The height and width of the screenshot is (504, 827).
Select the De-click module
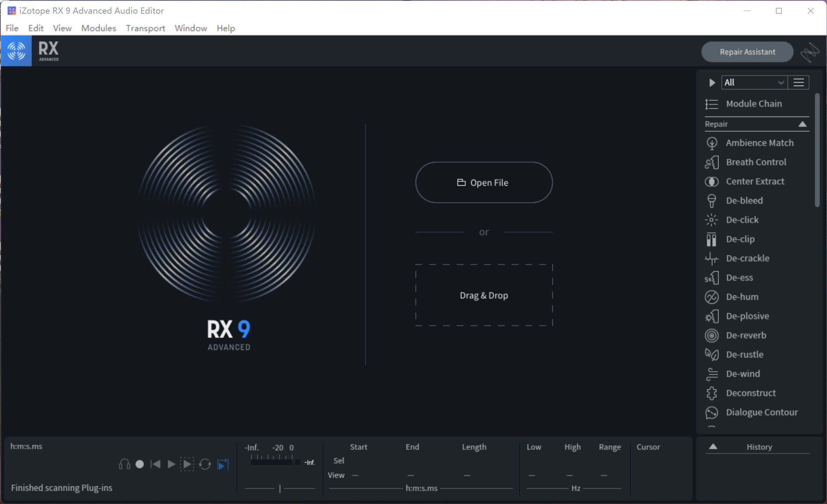tap(742, 219)
